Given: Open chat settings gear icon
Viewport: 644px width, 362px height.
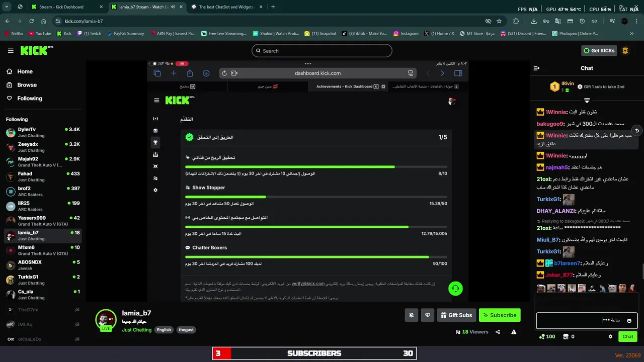Looking at the screenshot, I should (610, 336).
